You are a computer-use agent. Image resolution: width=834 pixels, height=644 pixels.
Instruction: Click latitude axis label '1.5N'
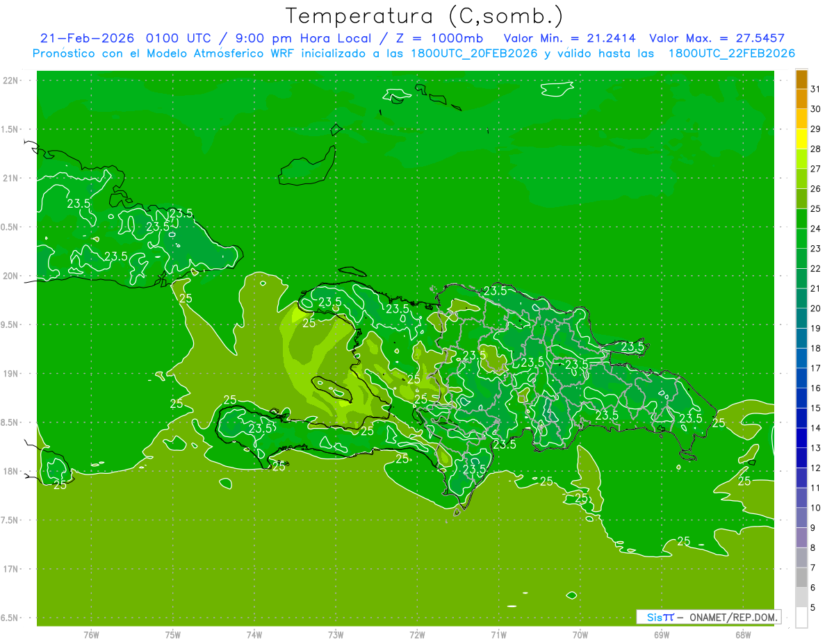[x=10, y=129]
